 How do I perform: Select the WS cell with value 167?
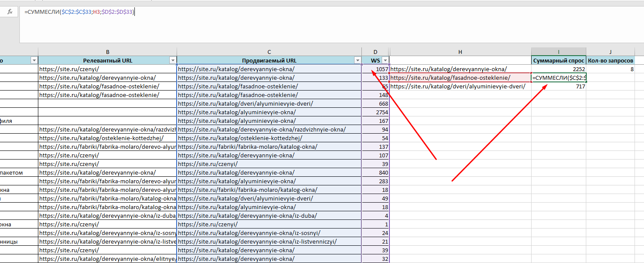375,121
